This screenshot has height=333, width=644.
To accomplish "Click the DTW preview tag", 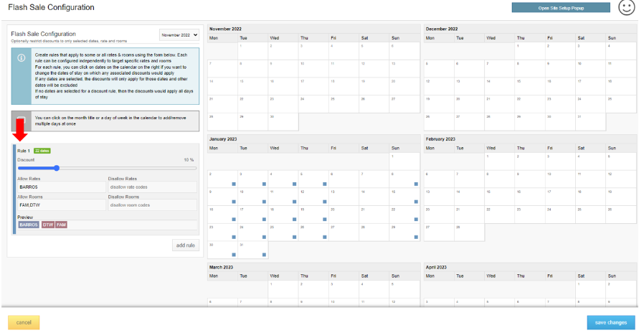I will tap(48, 225).
